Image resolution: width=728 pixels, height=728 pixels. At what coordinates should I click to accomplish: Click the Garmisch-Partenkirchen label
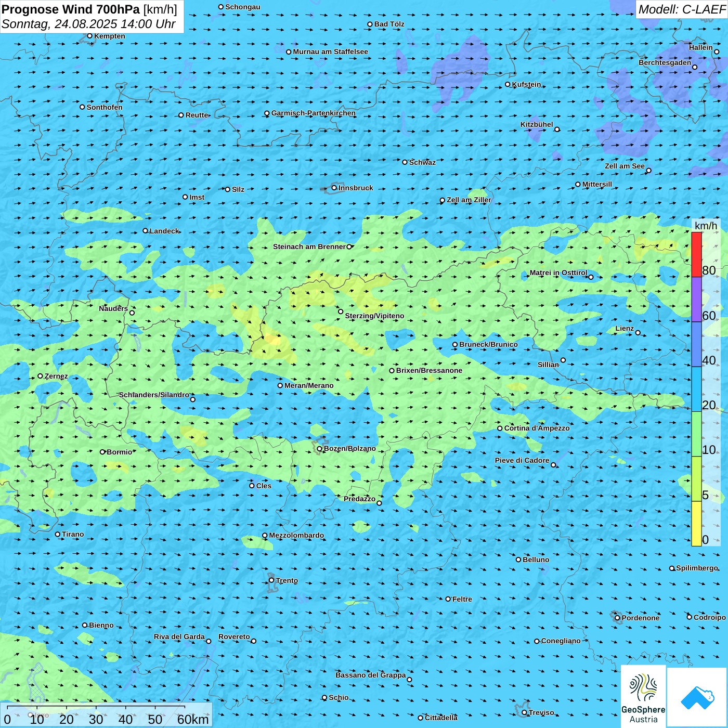[314, 113]
